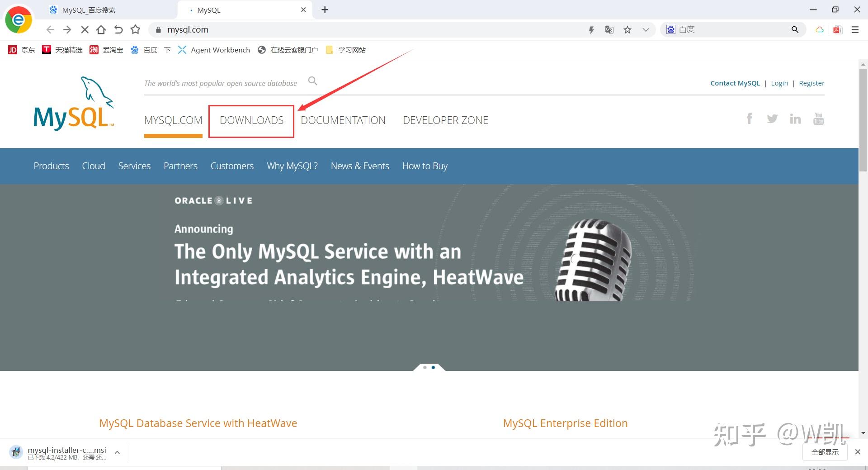Viewport: 868px width, 470px height.
Task: Open MySQL Enterprise Edition link
Action: point(565,423)
